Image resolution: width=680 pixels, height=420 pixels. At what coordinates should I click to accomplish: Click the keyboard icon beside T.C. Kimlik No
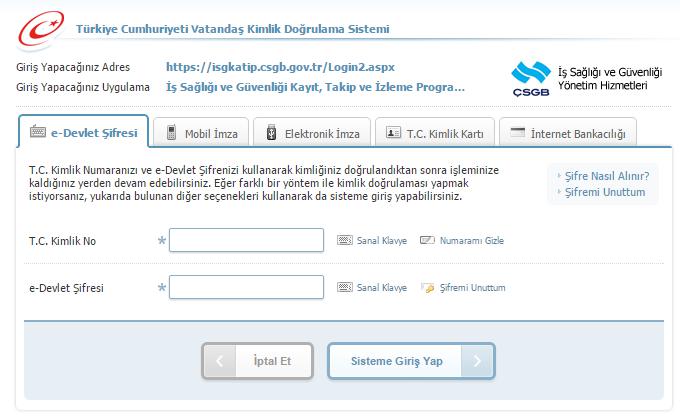[x=345, y=241]
